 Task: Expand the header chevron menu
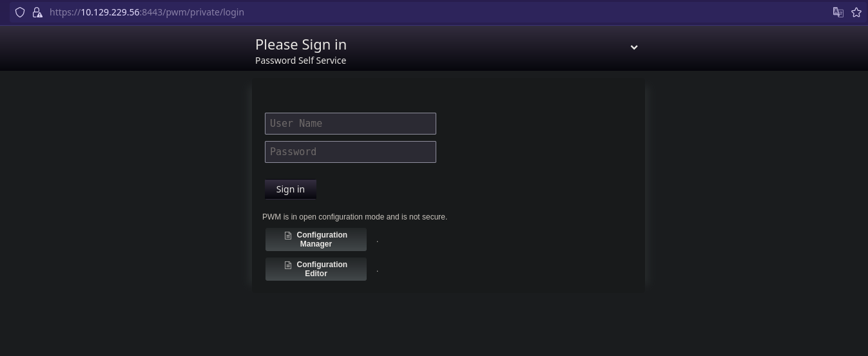pos(634,47)
